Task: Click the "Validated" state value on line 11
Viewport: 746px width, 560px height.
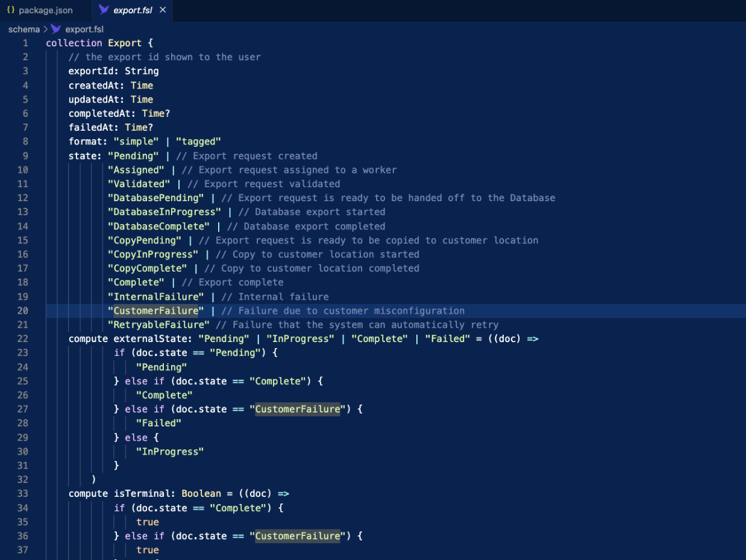Action: click(x=139, y=184)
